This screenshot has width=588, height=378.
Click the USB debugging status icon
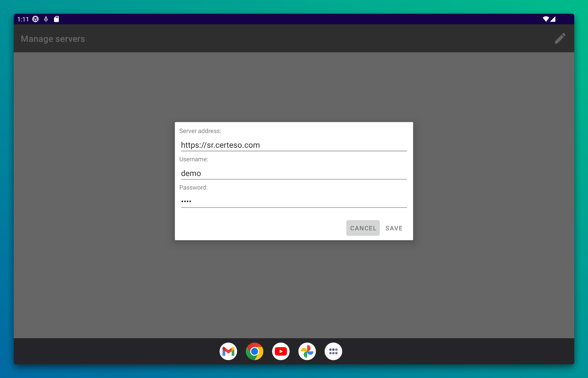(46, 19)
